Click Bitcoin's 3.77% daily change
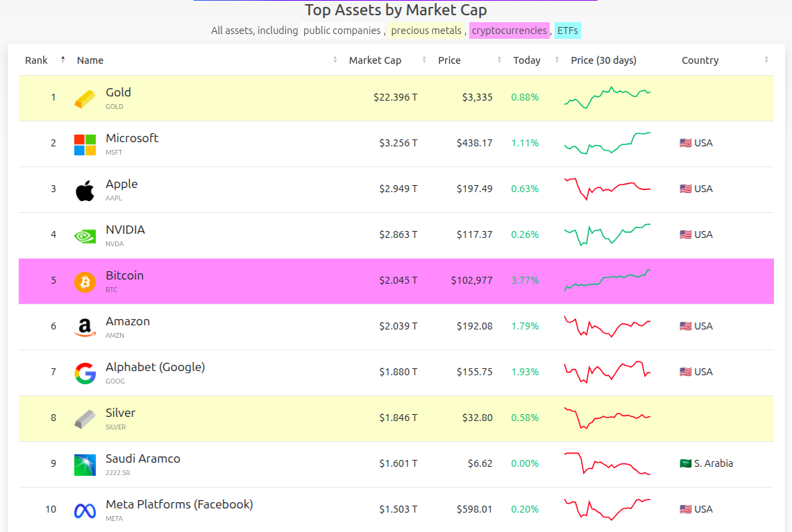This screenshot has height=532, width=792. (x=525, y=280)
